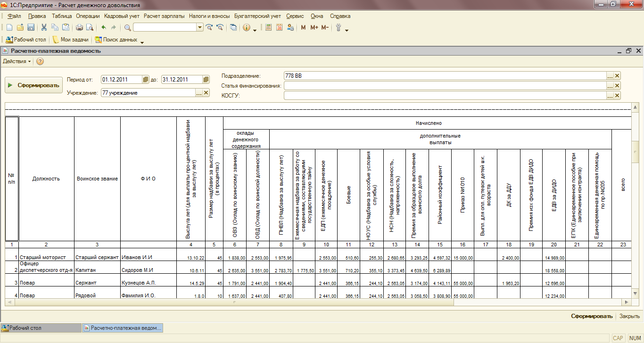This screenshot has height=343, width=644.
Task: Click the Подразделение field with 778 ВВ
Action: point(445,76)
